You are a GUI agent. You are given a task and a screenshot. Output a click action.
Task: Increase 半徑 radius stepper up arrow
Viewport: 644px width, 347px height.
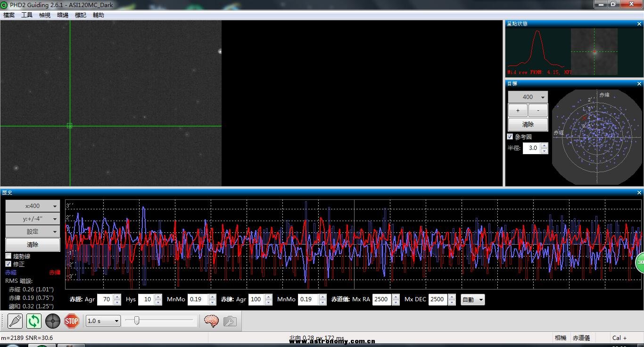point(545,146)
